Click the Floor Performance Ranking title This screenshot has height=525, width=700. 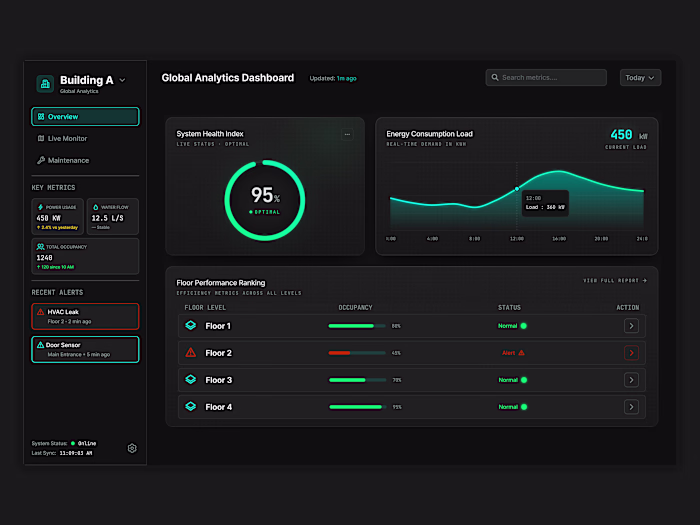221,283
